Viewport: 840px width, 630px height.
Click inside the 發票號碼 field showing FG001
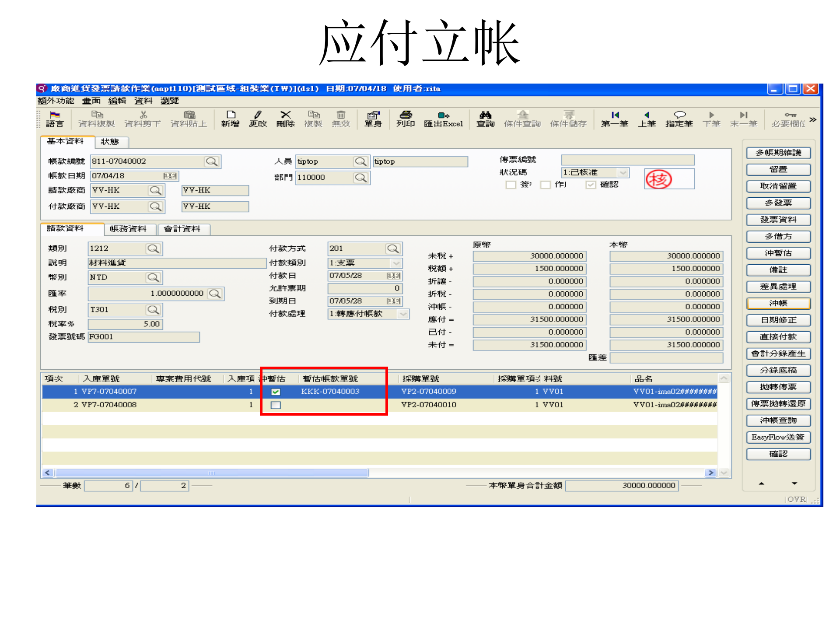(x=143, y=336)
